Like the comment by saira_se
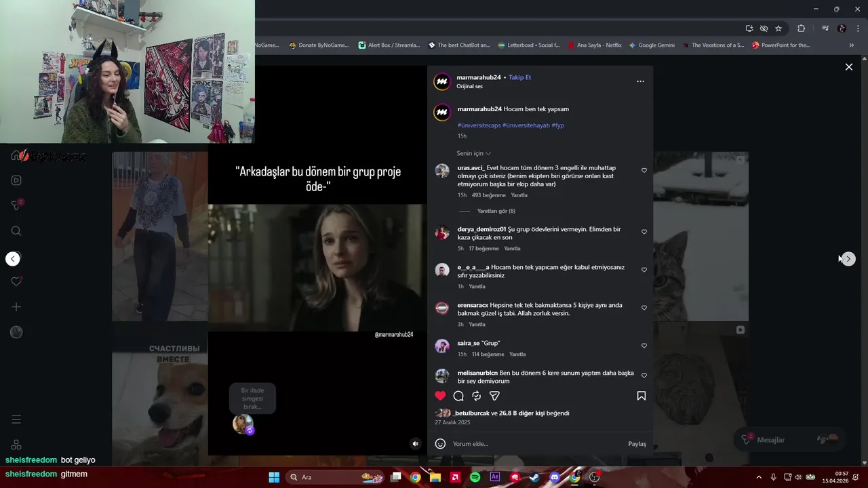The image size is (868, 488). pos(644,346)
